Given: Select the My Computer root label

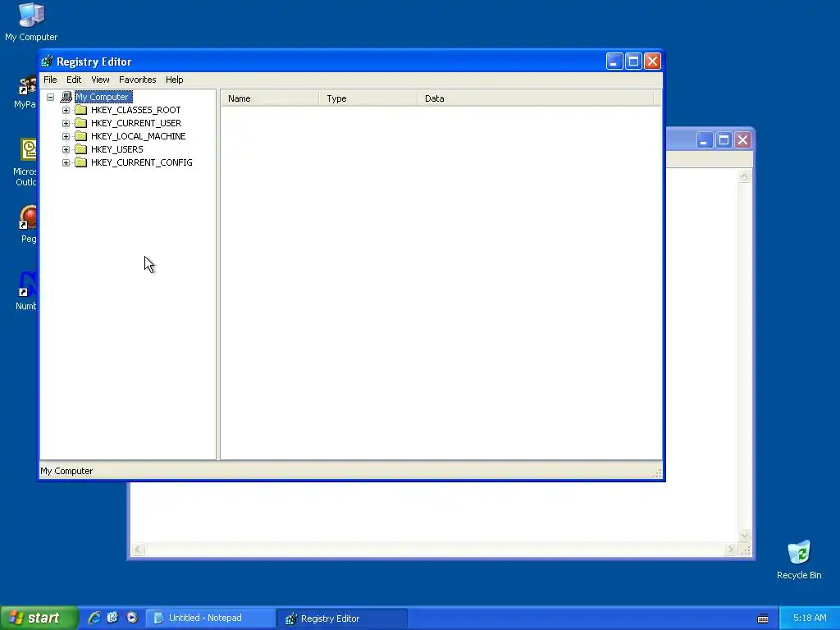Looking at the screenshot, I should [x=103, y=97].
